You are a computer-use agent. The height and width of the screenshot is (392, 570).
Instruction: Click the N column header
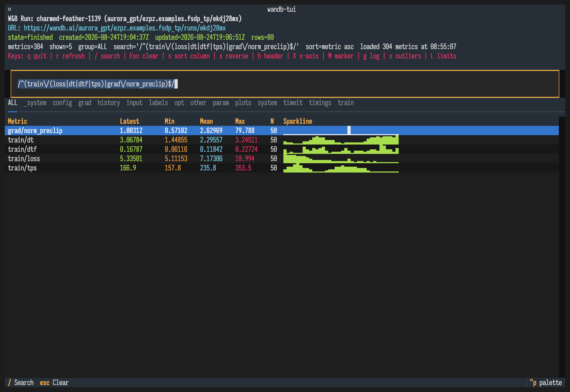tap(272, 121)
